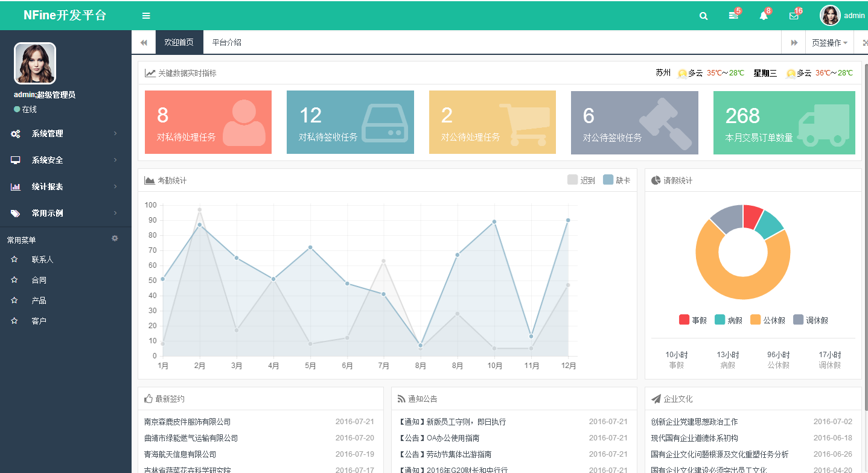This screenshot has width=868, height=473.
Task: Toggle the 迟到 series in chart legend
Action: tap(581, 180)
